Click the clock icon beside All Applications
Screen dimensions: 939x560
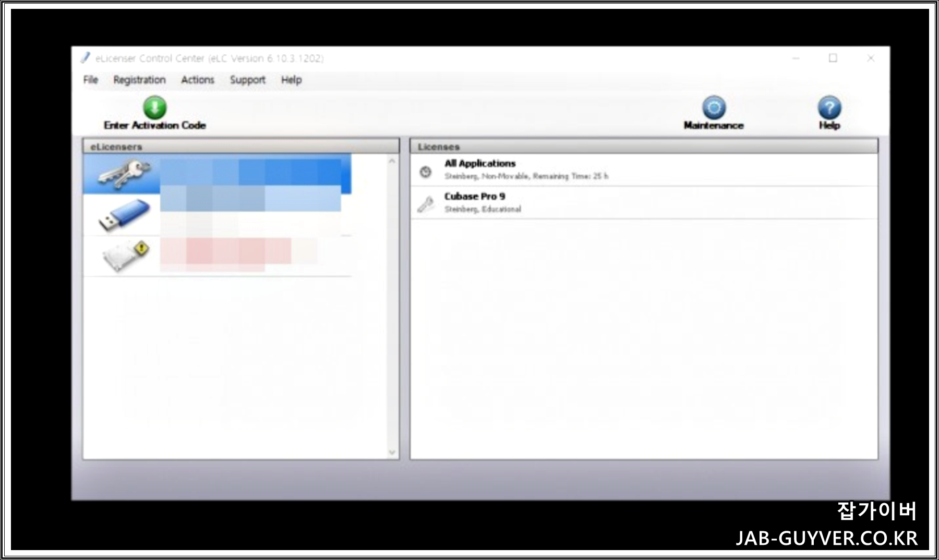pos(426,172)
